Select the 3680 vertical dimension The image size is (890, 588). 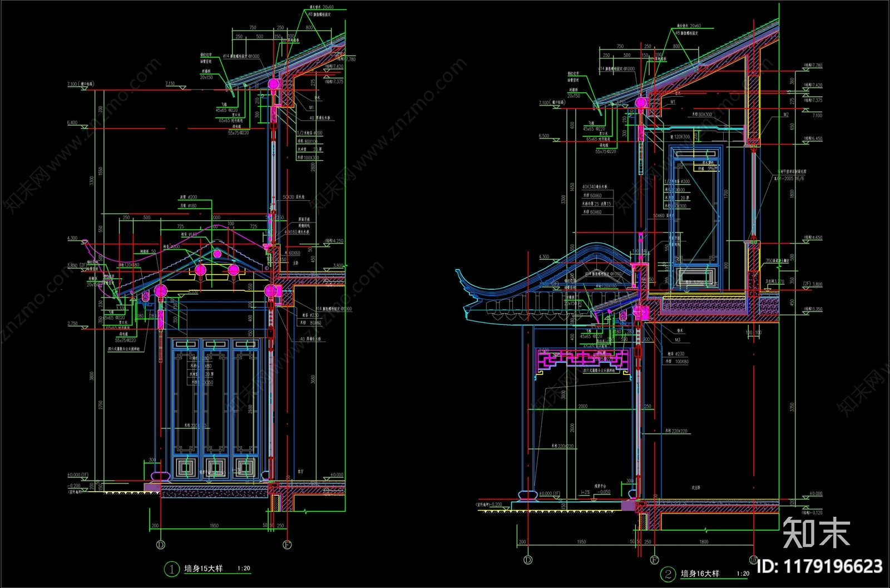pos(313,379)
